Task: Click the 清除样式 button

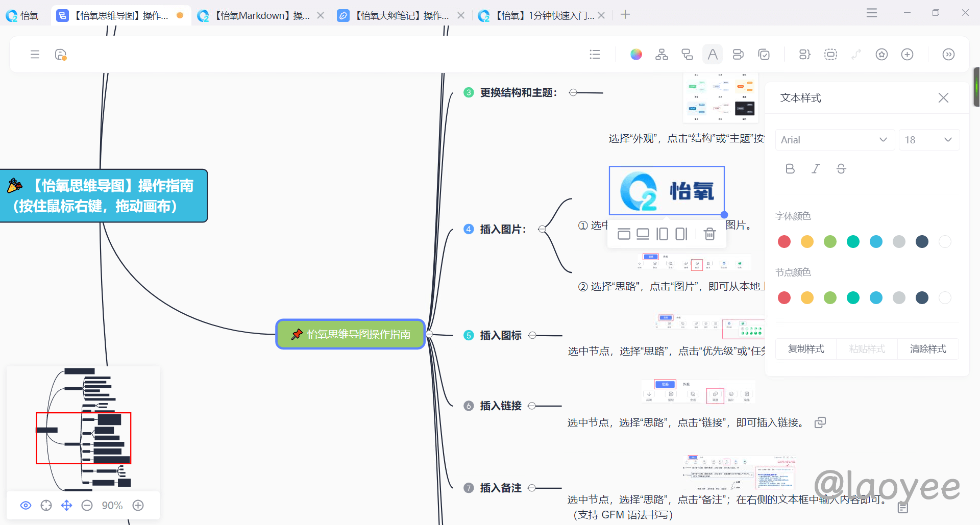Action: point(928,349)
